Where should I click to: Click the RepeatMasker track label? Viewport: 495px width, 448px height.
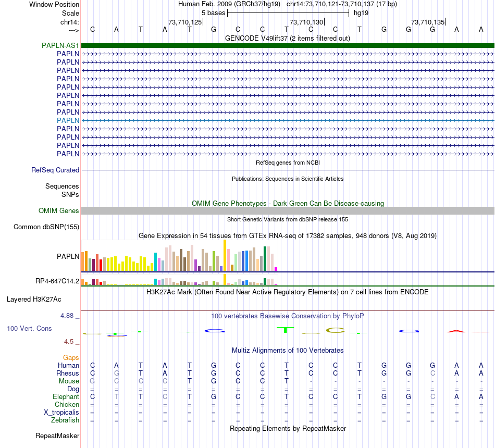(x=57, y=435)
